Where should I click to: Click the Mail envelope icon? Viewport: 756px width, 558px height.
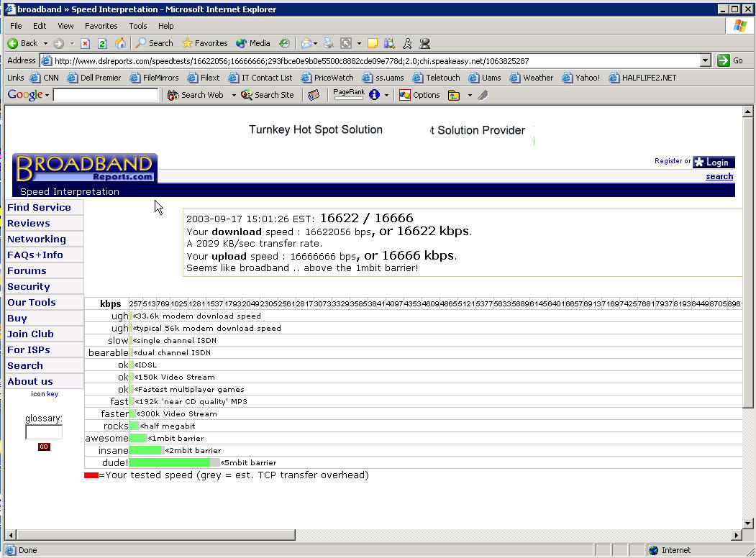pyautogui.click(x=306, y=43)
